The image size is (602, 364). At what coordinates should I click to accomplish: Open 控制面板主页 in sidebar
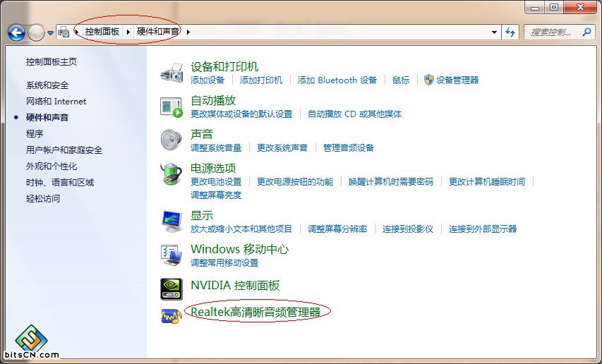tap(52, 62)
